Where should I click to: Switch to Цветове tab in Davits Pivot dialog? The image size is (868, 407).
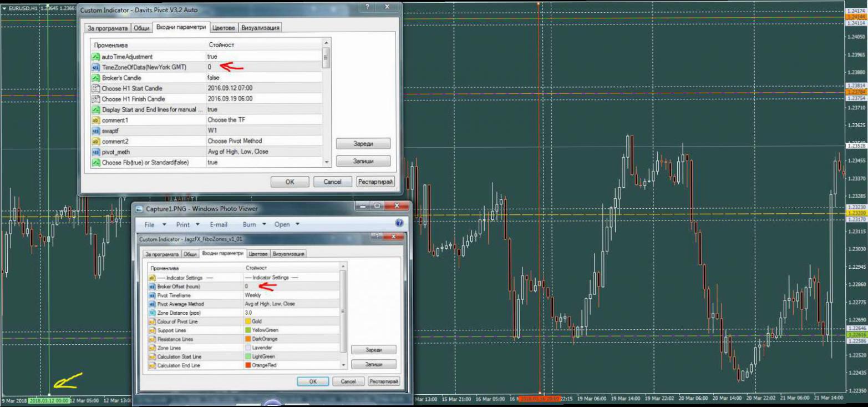[225, 28]
